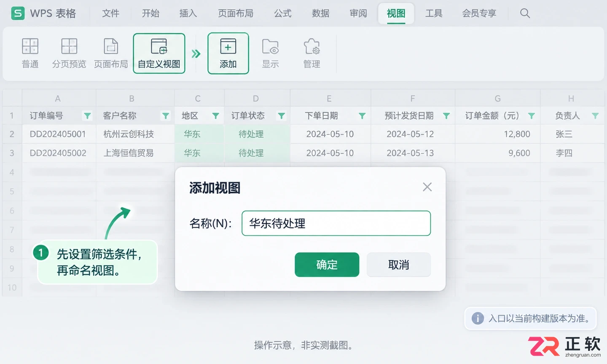
Task: Select cell 上海恒信贸易
Action: [x=135, y=153]
